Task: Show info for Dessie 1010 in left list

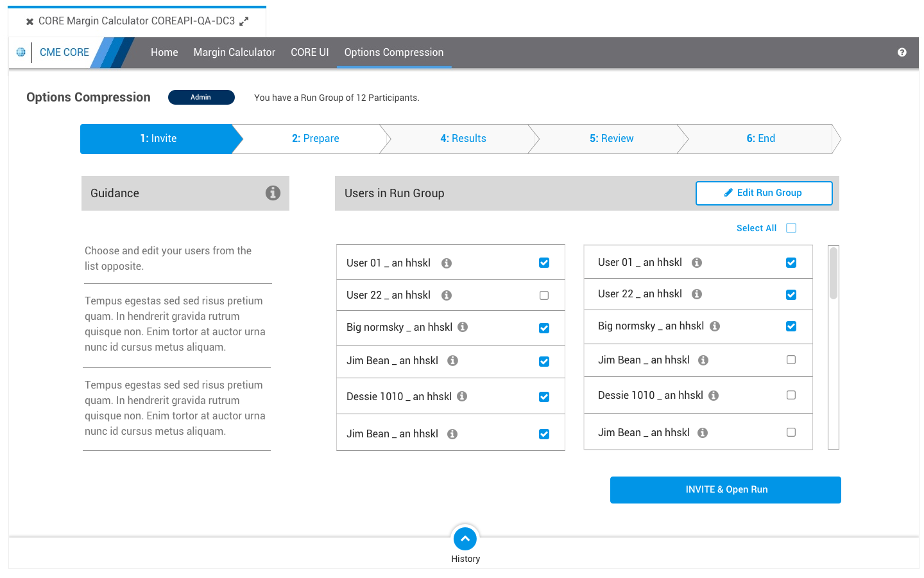Action: tap(462, 396)
